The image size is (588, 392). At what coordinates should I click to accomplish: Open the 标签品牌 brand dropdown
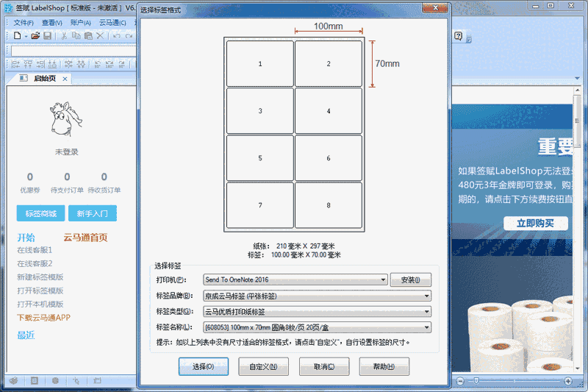click(x=317, y=296)
